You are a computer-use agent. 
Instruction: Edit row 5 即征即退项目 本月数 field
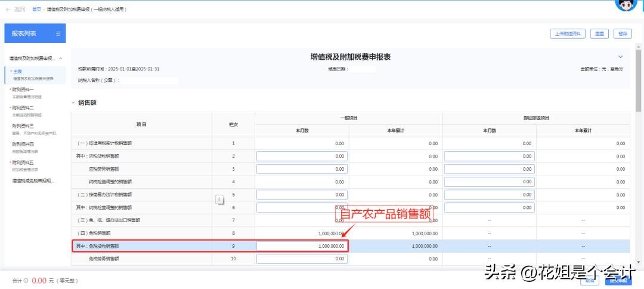tap(490, 195)
